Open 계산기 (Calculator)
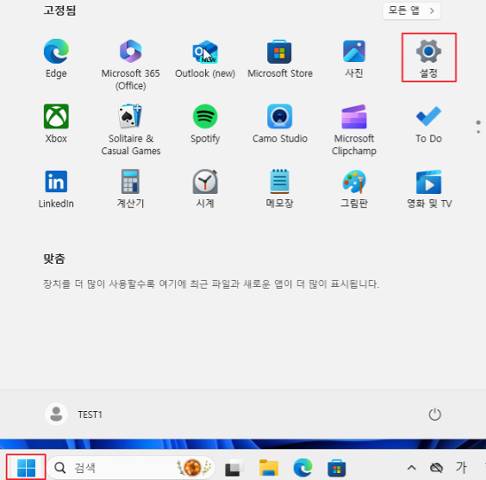Image resolution: width=486 pixels, height=480 pixels. click(131, 189)
